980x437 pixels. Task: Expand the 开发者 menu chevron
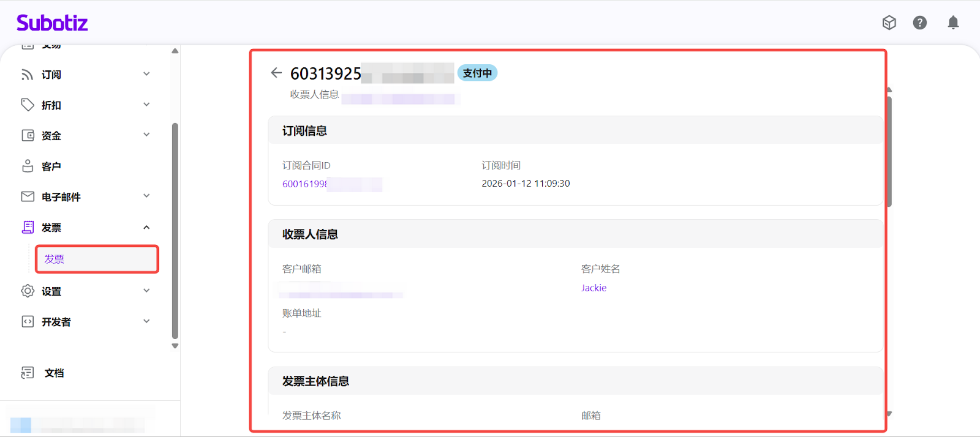point(146,321)
